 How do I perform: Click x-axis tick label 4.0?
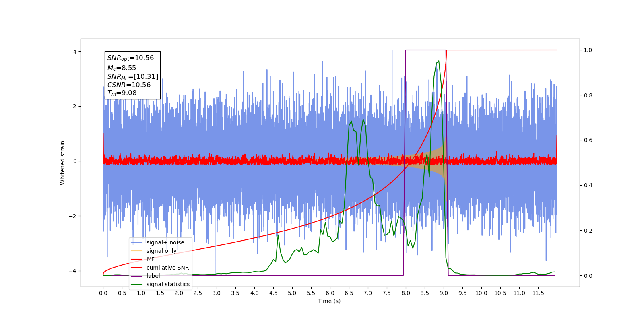[x=254, y=293]
